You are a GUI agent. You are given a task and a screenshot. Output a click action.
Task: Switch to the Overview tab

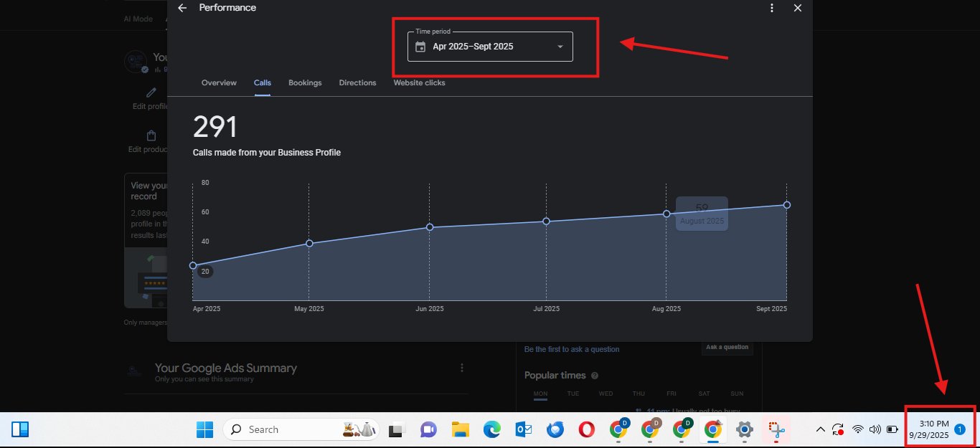tap(219, 82)
